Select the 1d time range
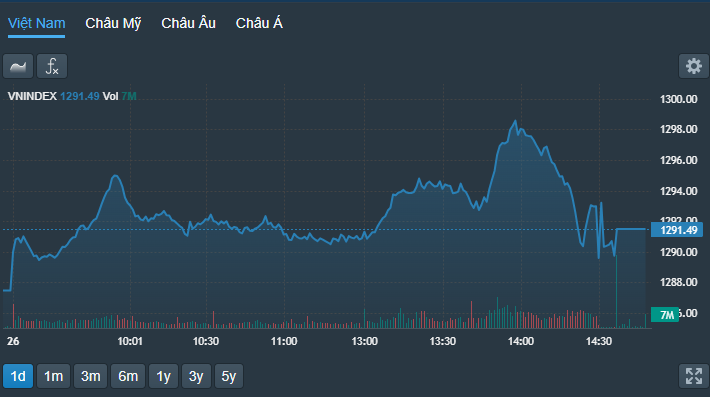This screenshot has width=710, height=397. (x=18, y=376)
